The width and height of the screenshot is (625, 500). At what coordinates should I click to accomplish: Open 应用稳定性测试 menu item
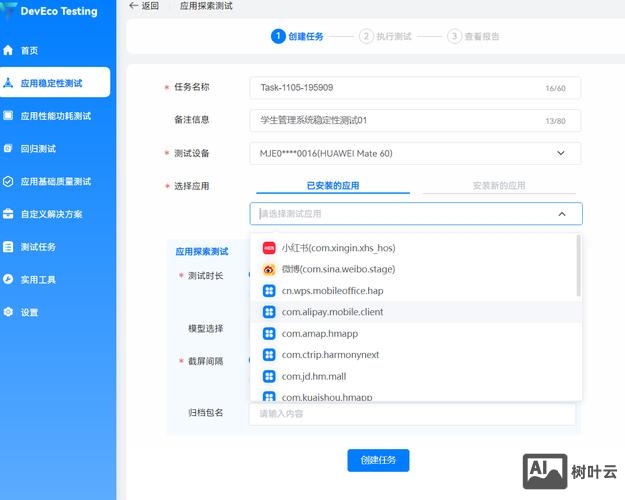pyautogui.click(x=55, y=83)
